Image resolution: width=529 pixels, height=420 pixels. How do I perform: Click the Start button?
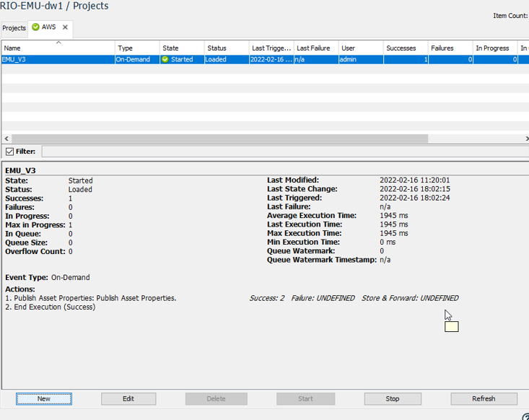tap(306, 399)
